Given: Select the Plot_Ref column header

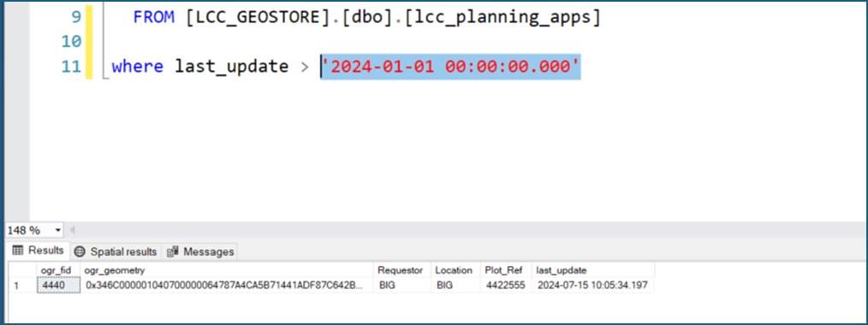Looking at the screenshot, I should coord(505,270).
